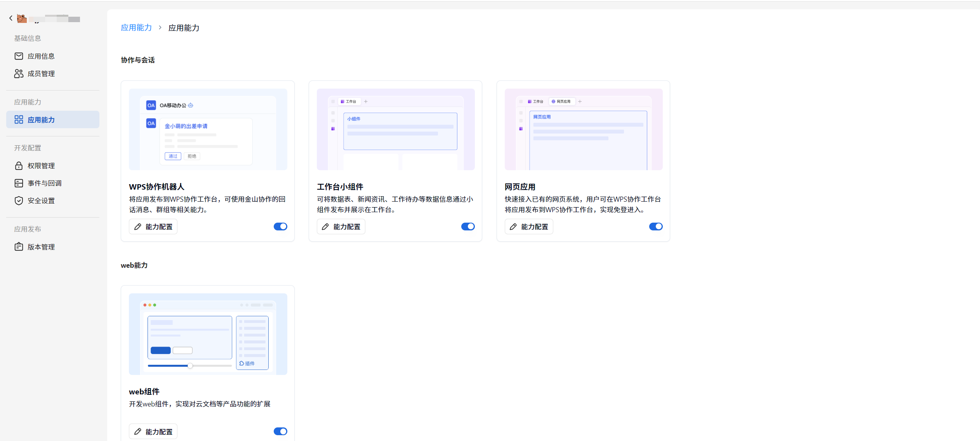Image resolution: width=980 pixels, height=441 pixels.
Task: Select the 应用能力 breadcrumb current page label
Action: [x=184, y=27]
